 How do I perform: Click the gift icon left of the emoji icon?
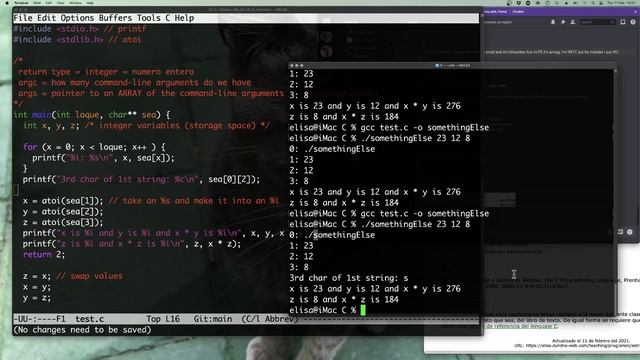(620, 231)
